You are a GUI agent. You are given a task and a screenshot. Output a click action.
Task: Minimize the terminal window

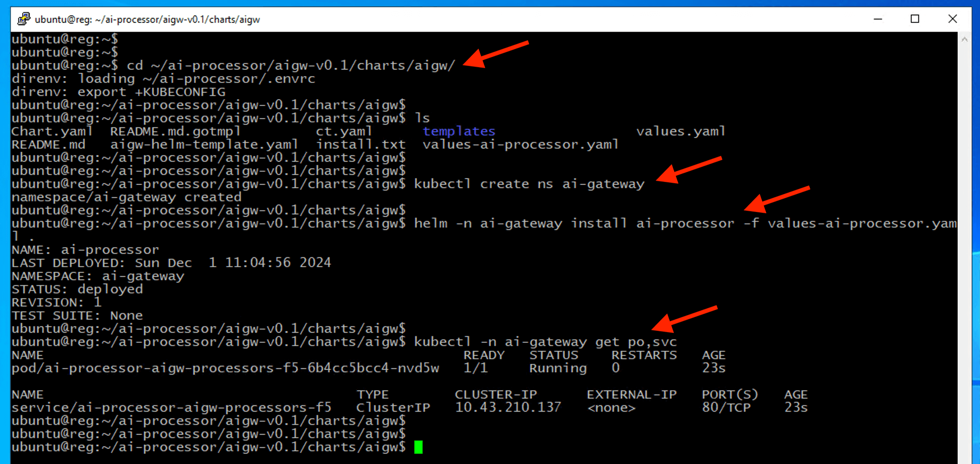pos(878,19)
